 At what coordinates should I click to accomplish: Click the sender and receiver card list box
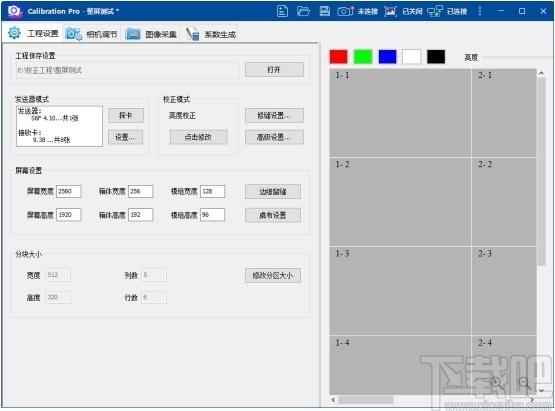[x=59, y=126]
